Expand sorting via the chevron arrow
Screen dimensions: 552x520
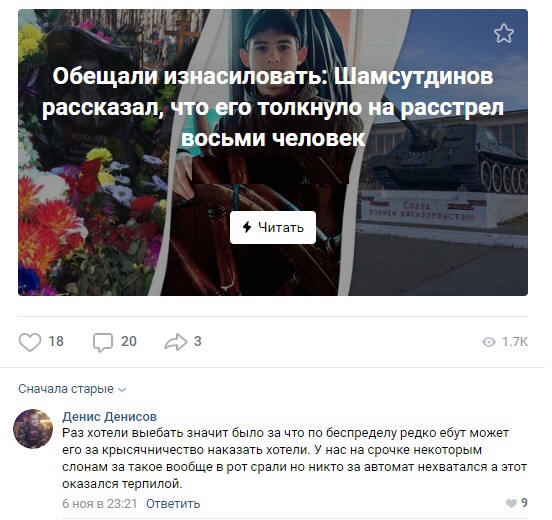click(122, 390)
